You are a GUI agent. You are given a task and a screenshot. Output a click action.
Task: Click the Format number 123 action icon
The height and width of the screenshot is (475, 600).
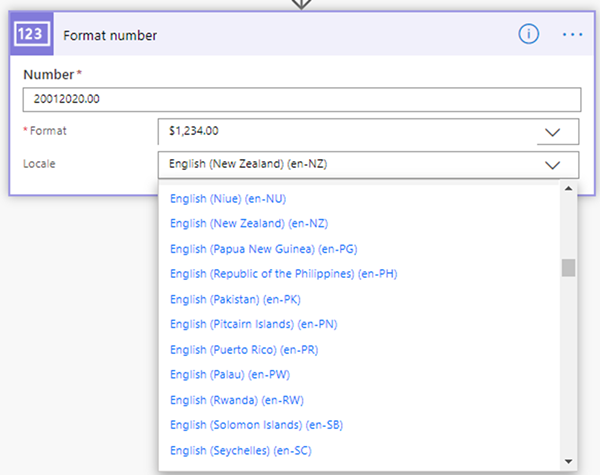pyautogui.click(x=31, y=34)
